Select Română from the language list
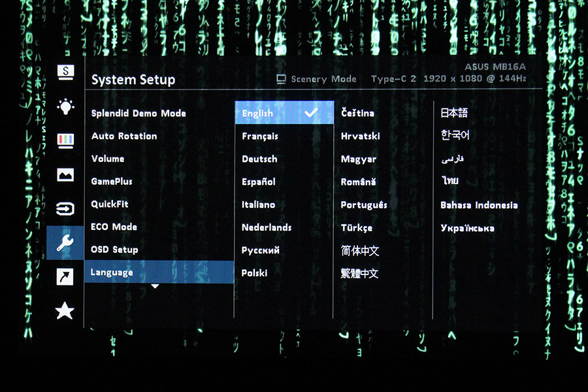Image resolution: width=588 pixels, height=392 pixels. (x=358, y=182)
